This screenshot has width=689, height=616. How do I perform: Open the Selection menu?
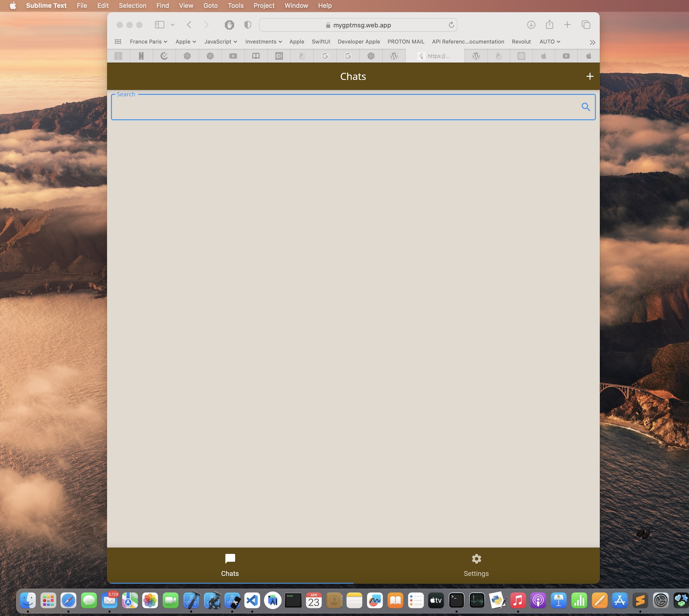(x=132, y=5)
